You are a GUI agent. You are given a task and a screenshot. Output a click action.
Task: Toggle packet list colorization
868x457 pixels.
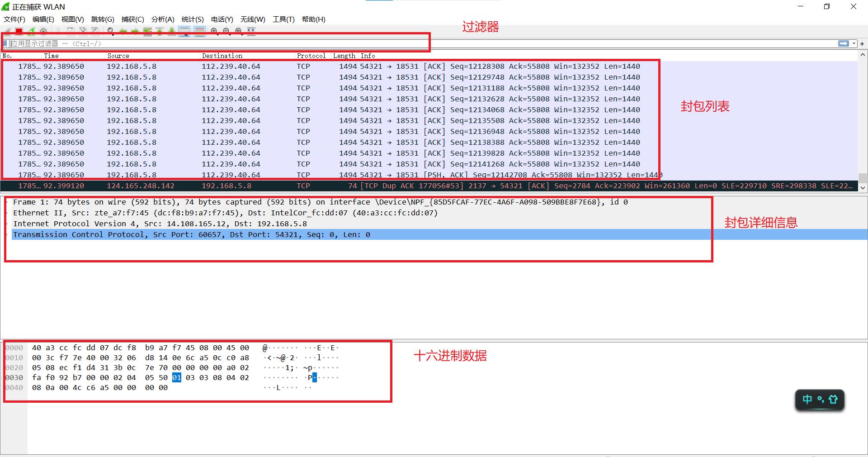point(199,31)
